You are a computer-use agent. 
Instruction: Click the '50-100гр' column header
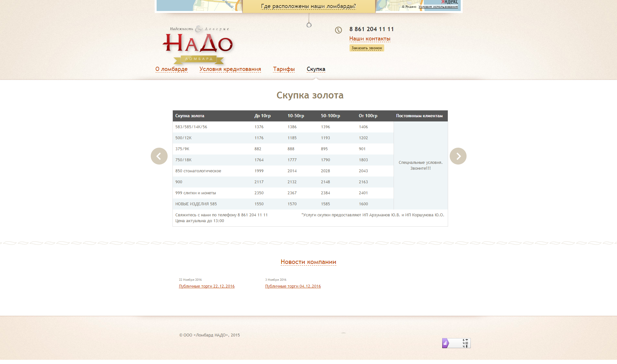pos(330,116)
